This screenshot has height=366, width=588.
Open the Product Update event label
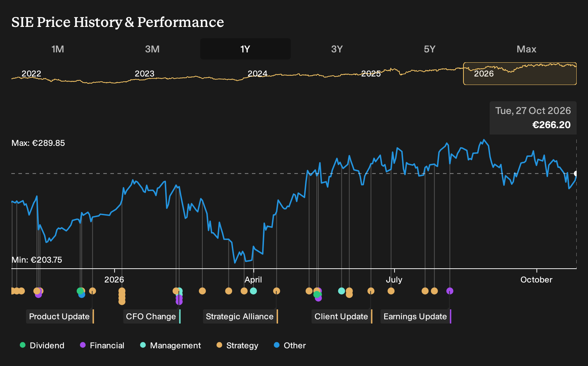click(x=60, y=316)
